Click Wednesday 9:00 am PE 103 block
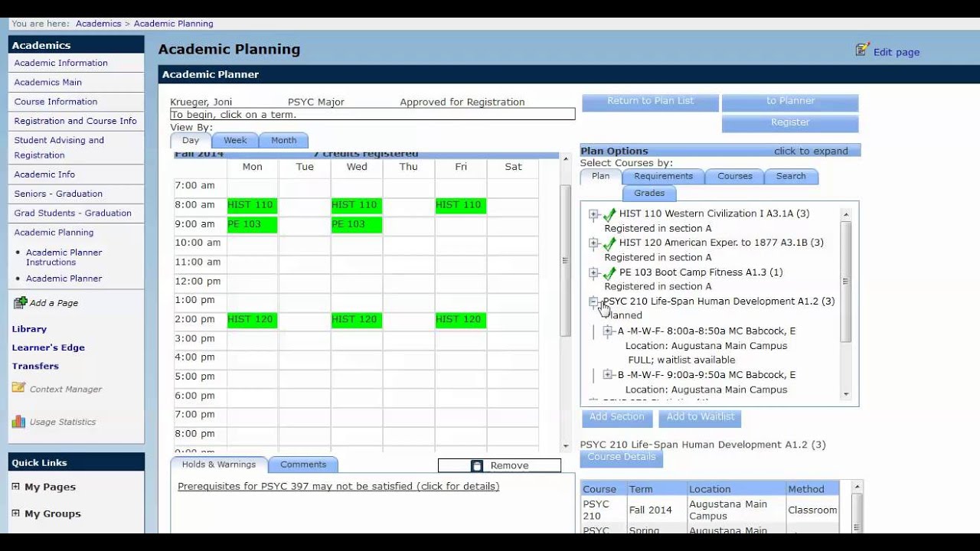This screenshot has height=551, width=980. (356, 225)
